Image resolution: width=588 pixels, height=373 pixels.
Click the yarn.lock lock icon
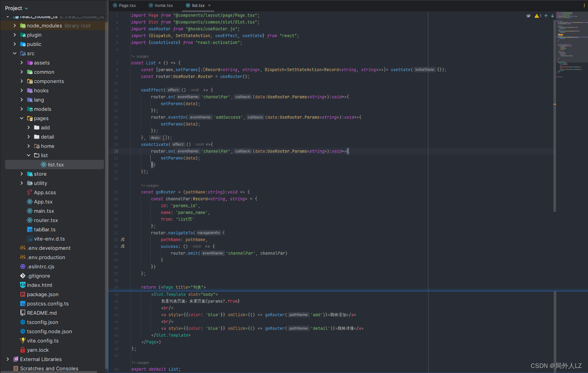click(x=23, y=350)
